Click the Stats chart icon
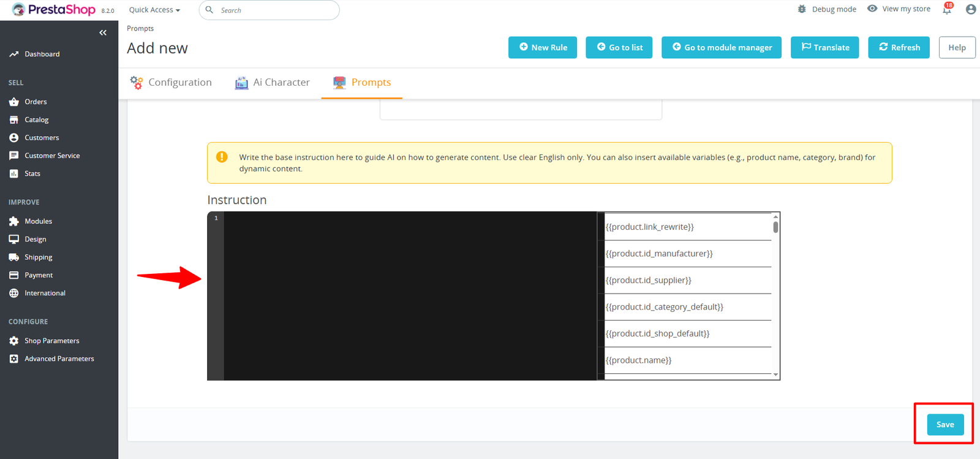Viewport: 980px width, 459px height. [x=14, y=173]
